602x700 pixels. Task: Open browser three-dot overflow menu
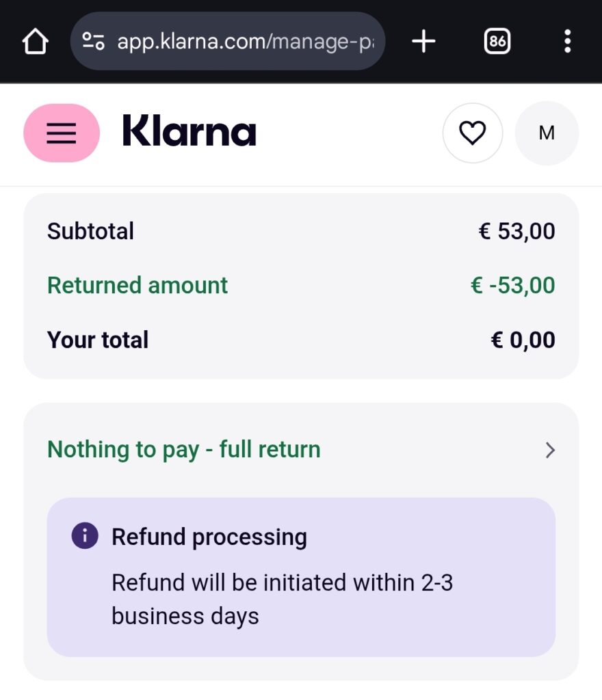tap(567, 42)
